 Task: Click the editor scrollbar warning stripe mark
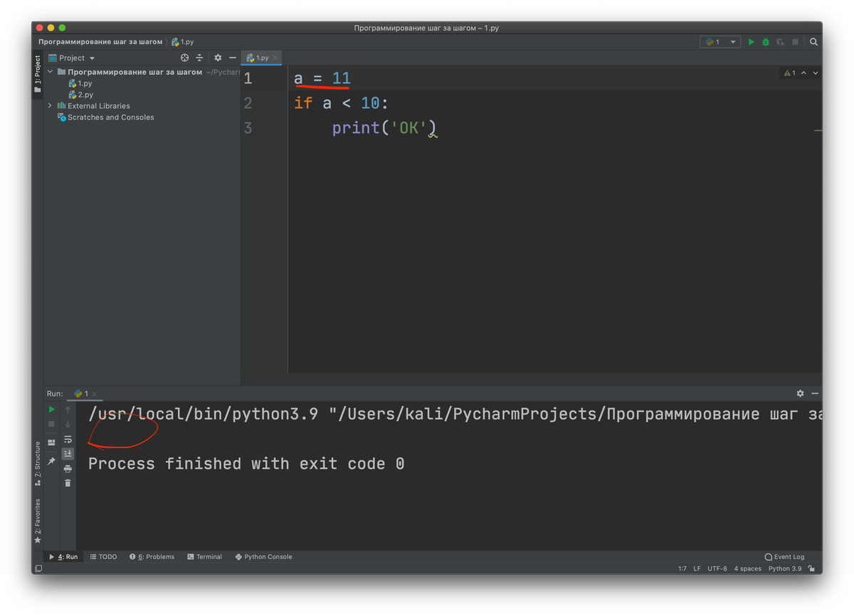click(818, 131)
